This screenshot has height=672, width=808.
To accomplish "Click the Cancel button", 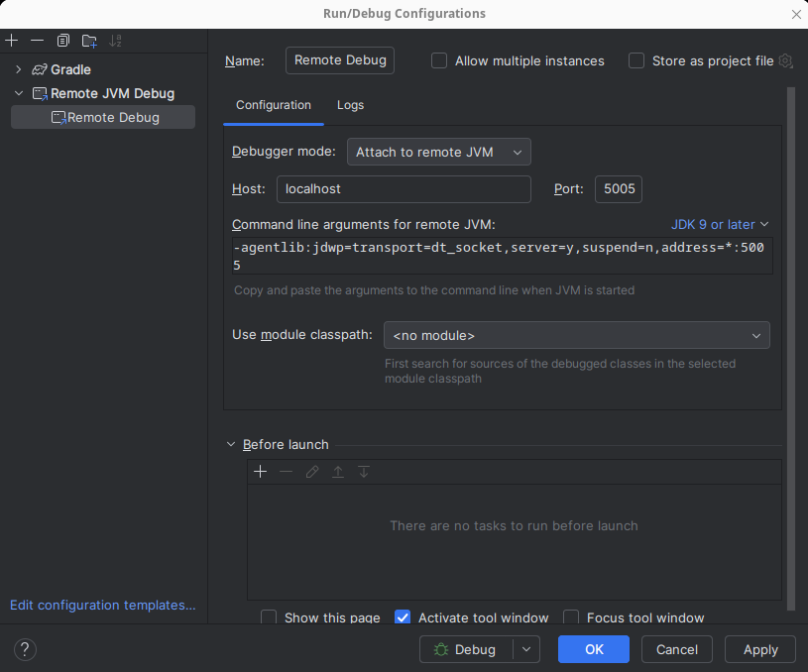I will click(x=676, y=649).
